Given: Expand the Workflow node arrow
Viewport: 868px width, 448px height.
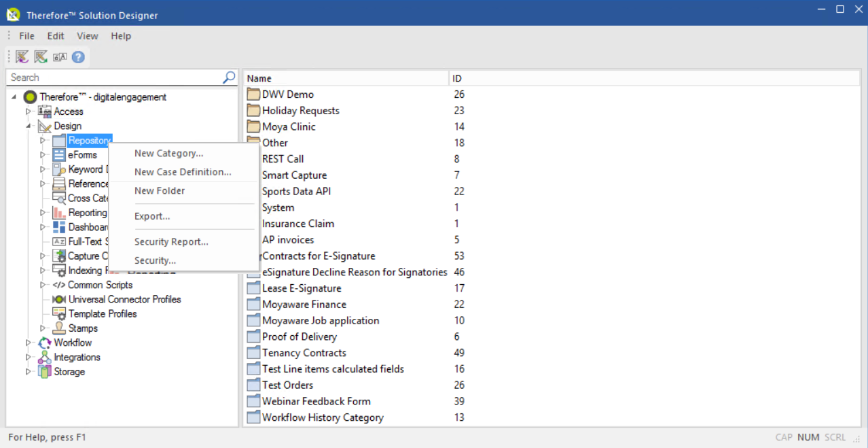Looking at the screenshot, I should (x=29, y=343).
